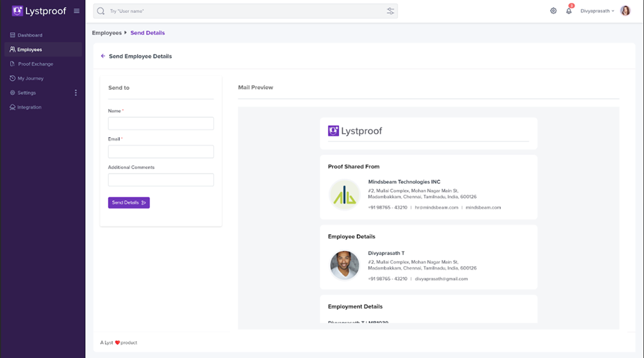Click the My Journey history icon

pyautogui.click(x=12, y=78)
